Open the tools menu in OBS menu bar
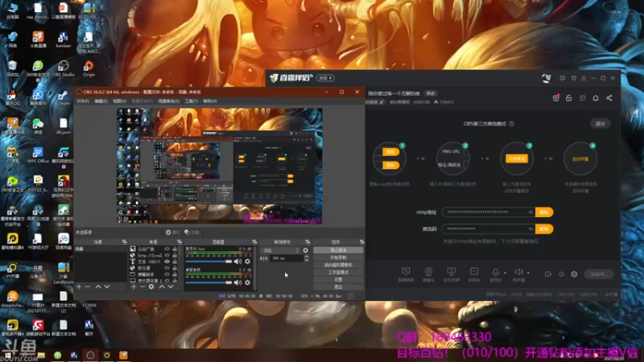 [192, 101]
